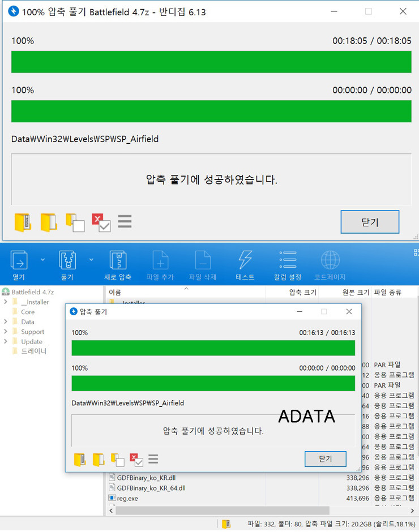
Task: Click view mode icon right of toolbar
Action: (416, 252)
